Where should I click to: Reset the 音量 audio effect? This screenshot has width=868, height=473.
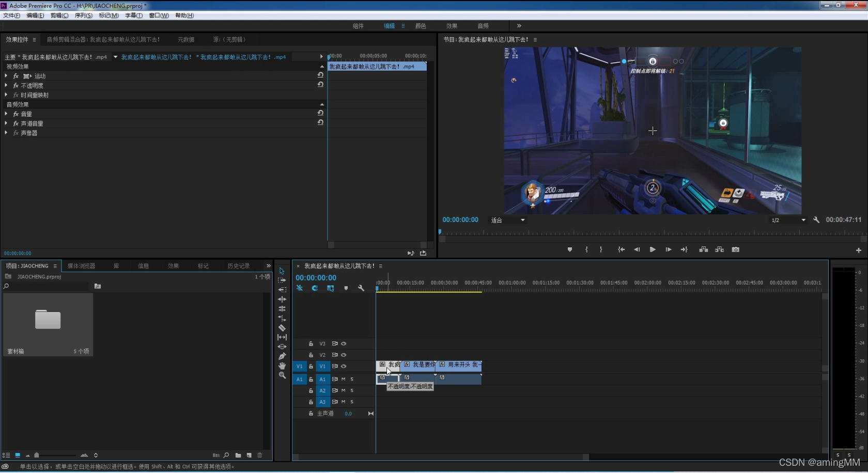(x=320, y=113)
